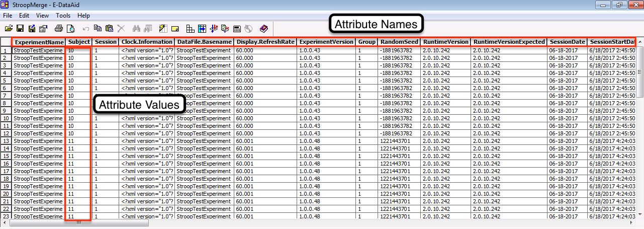Select row number 1 header

click(6, 50)
